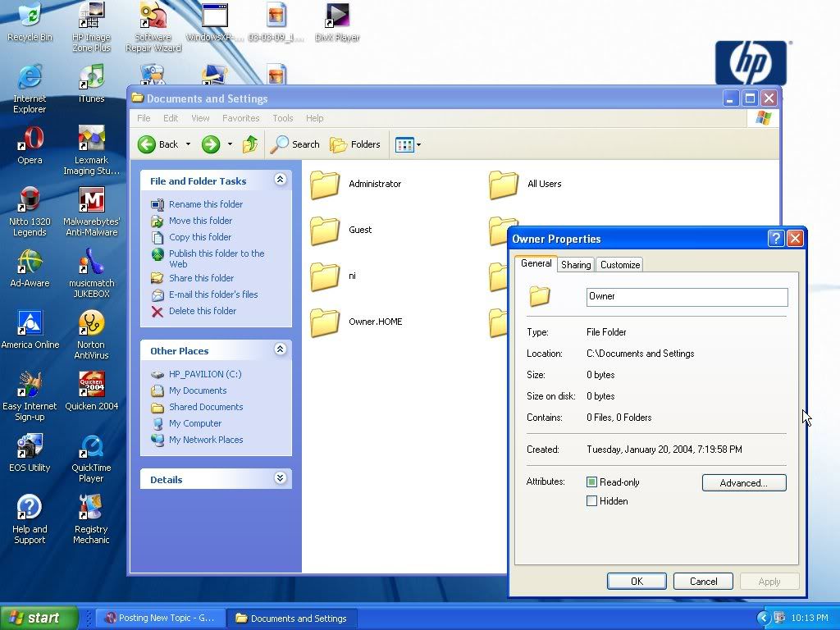Go to My Network Places link
Screen dimensions: 840x630
click(206, 440)
